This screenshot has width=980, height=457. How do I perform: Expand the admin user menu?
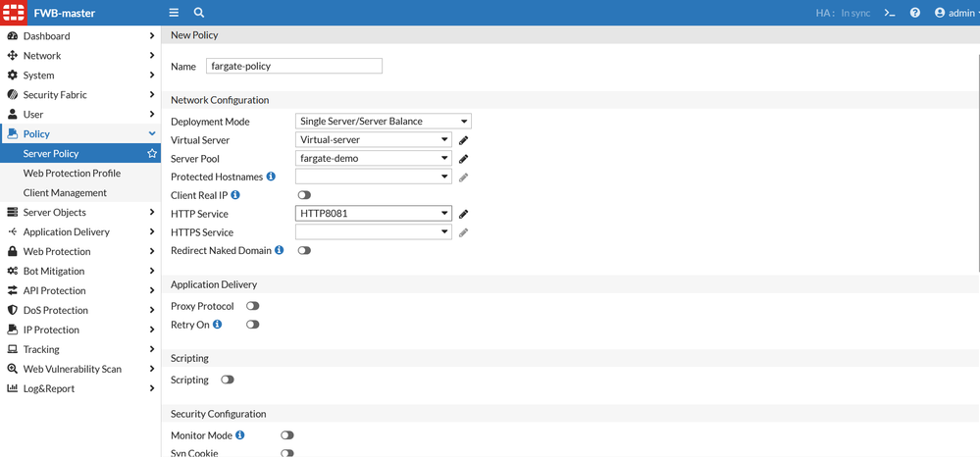[x=954, y=13]
